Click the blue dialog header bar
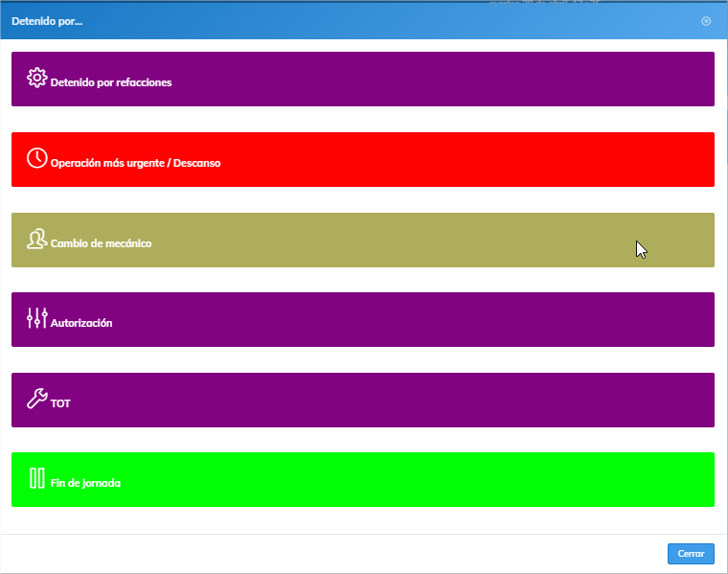The image size is (728, 574). (x=383, y=21)
